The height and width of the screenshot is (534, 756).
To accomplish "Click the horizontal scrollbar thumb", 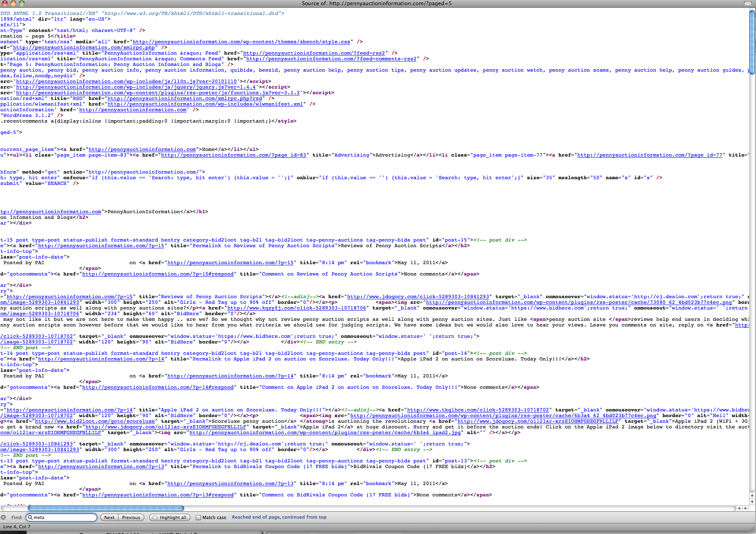I will click(106, 509).
